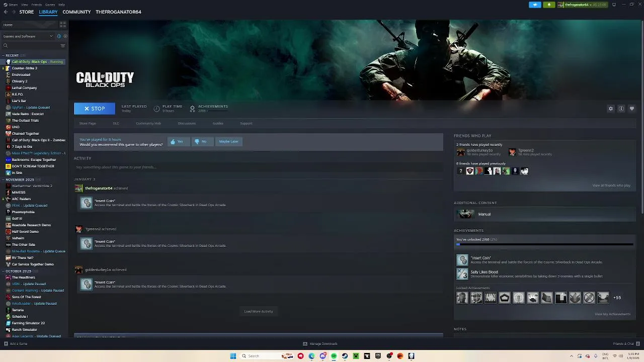Click Add a Game

16,344
